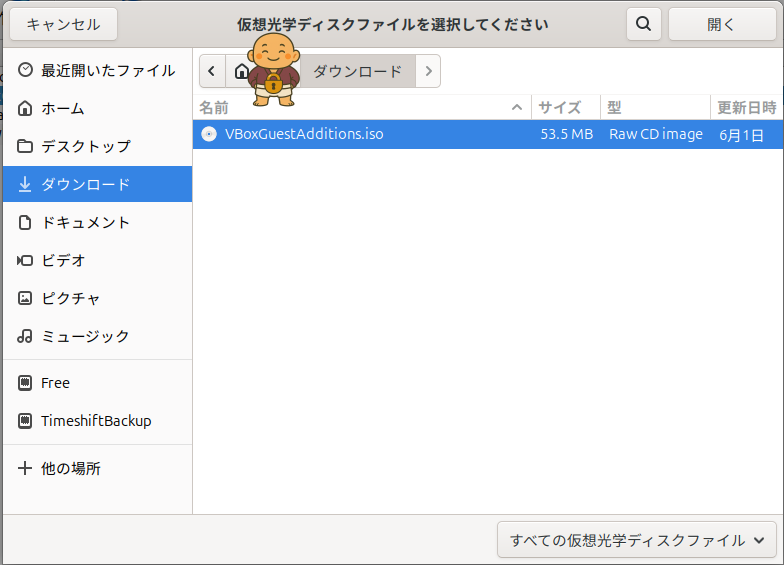
Task: Click the disc icon of VBoxGuestAdditions.iso
Action: (209, 134)
